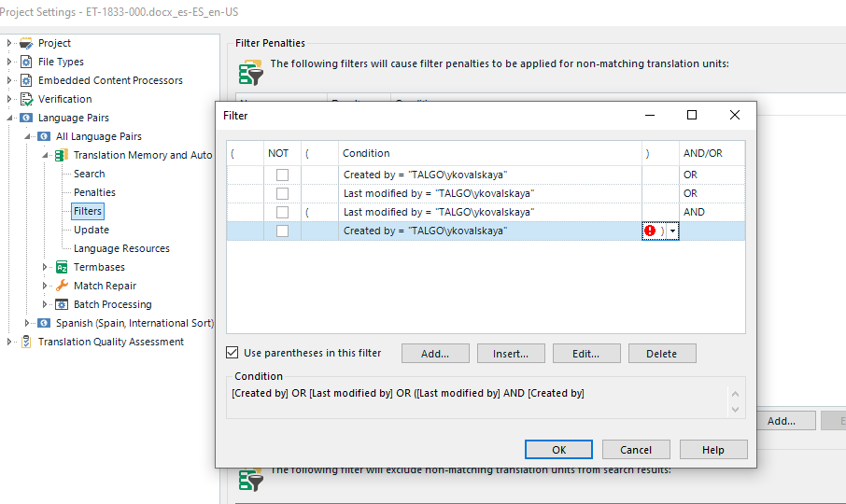Expand the Batch Processing node
The height and width of the screenshot is (504, 846).
click(44, 304)
